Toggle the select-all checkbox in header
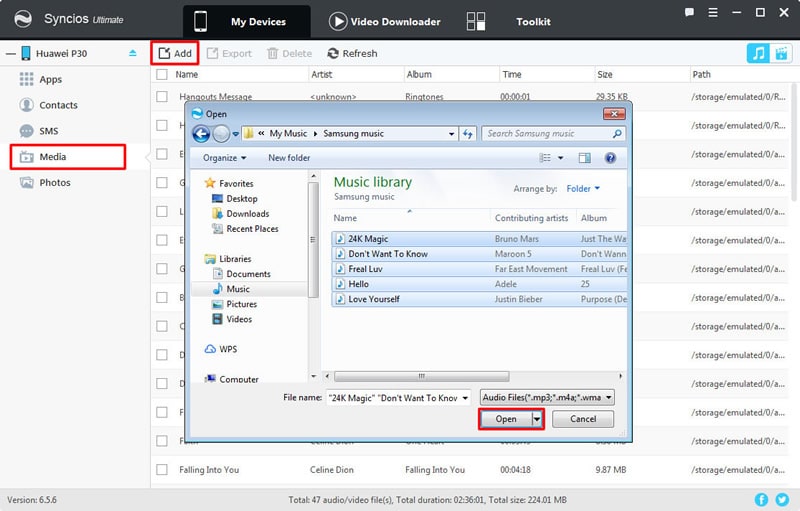800x511 pixels. pos(162,74)
